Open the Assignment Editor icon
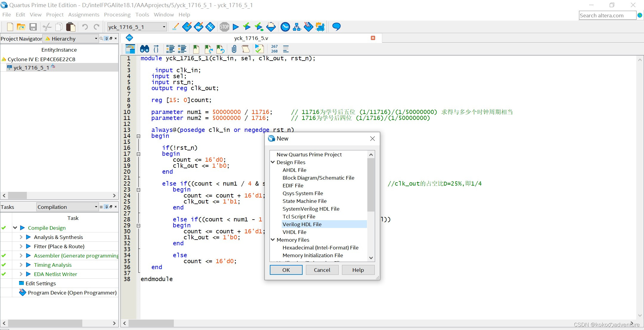The width and height of the screenshot is (644, 330). [187, 27]
